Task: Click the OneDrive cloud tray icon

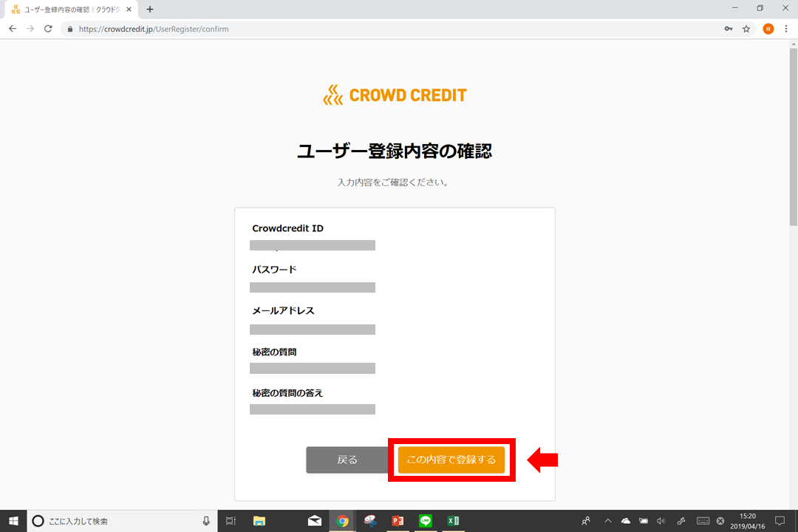Action: tap(626, 521)
